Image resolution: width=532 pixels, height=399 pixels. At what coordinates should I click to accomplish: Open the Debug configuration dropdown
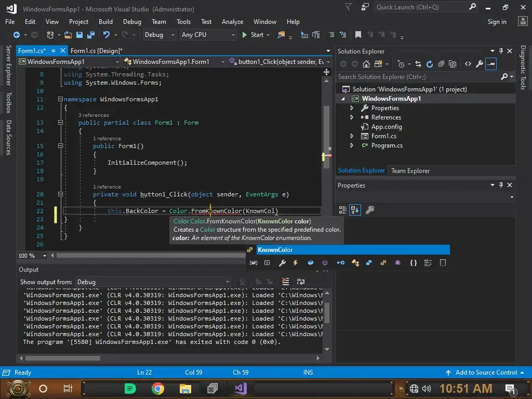coord(159,35)
